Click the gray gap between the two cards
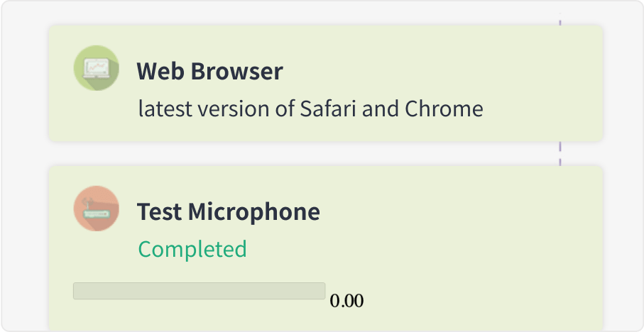 [x=288, y=153]
